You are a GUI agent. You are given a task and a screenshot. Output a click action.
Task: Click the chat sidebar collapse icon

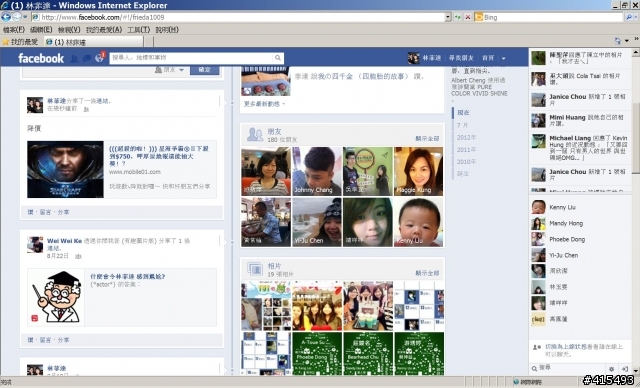click(624, 368)
